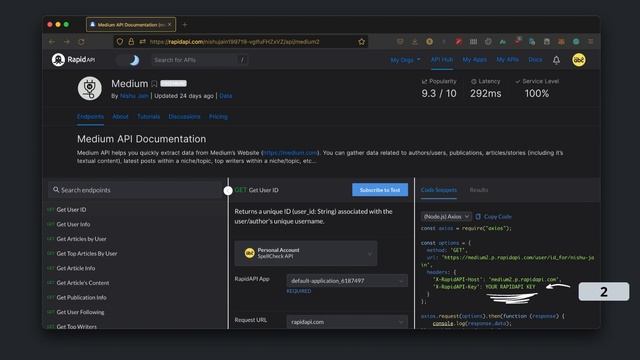Click the Pocket icon in browser toolbar

(400, 42)
